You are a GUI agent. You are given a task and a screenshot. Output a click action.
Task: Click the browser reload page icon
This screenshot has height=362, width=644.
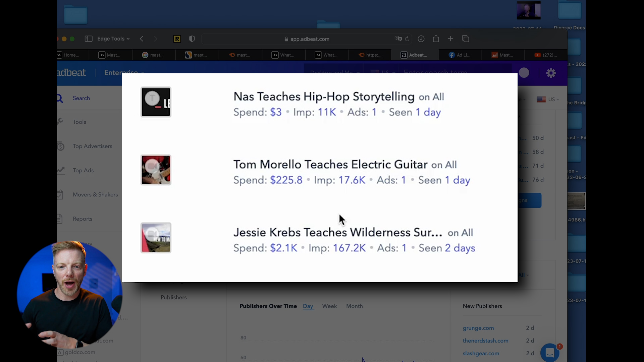pyautogui.click(x=407, y=39)
